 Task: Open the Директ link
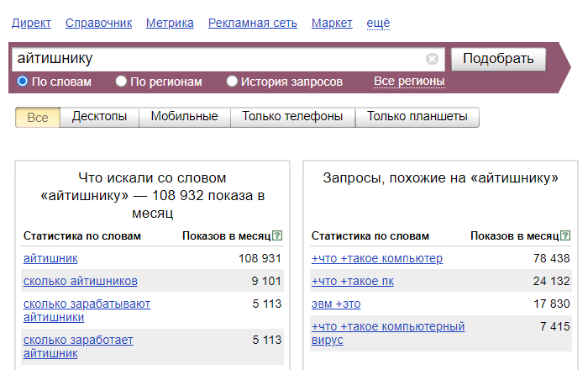(x=32, y=23)
